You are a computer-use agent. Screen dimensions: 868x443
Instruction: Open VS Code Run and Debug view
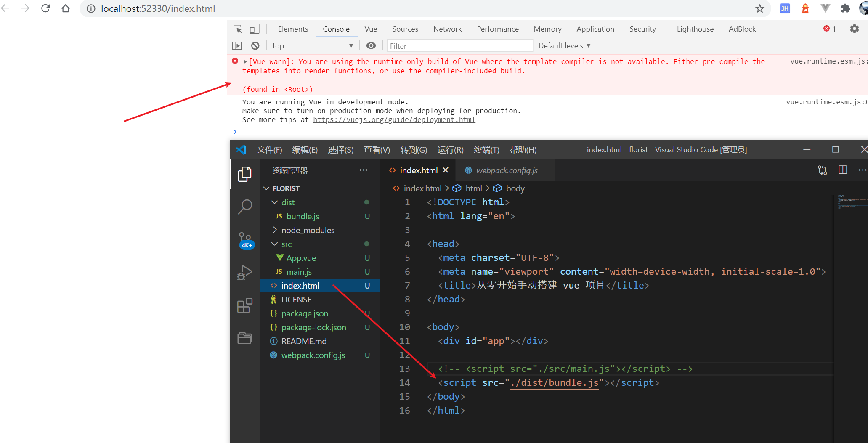click(245, 273)
